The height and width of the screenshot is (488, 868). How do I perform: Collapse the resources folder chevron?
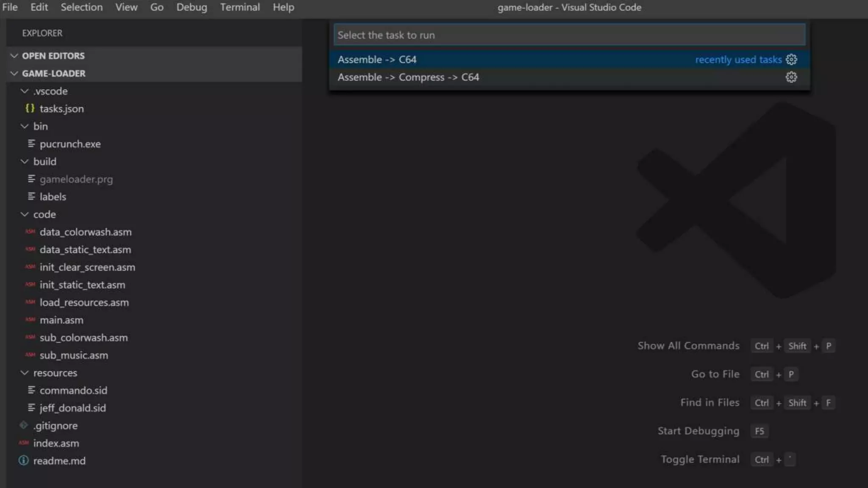(25, 373)
